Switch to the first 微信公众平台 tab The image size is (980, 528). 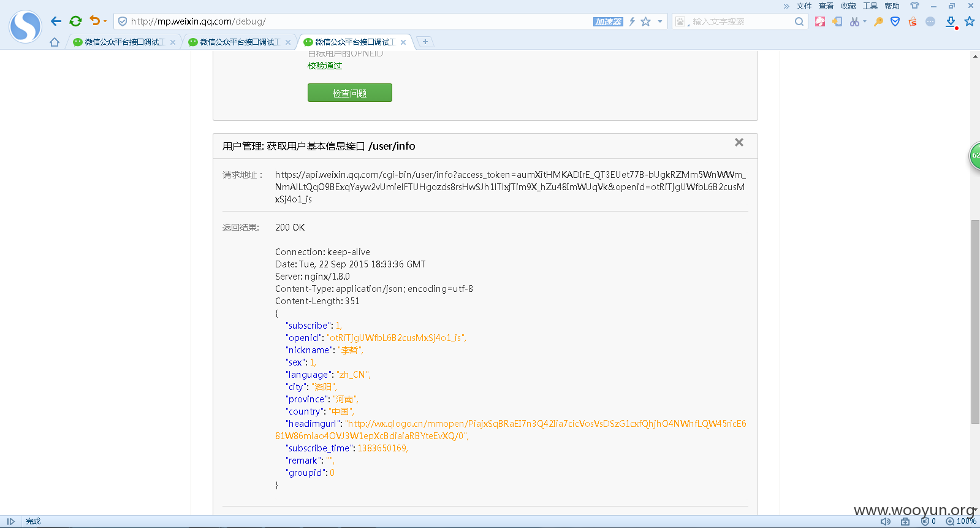(x=120, y=42)
